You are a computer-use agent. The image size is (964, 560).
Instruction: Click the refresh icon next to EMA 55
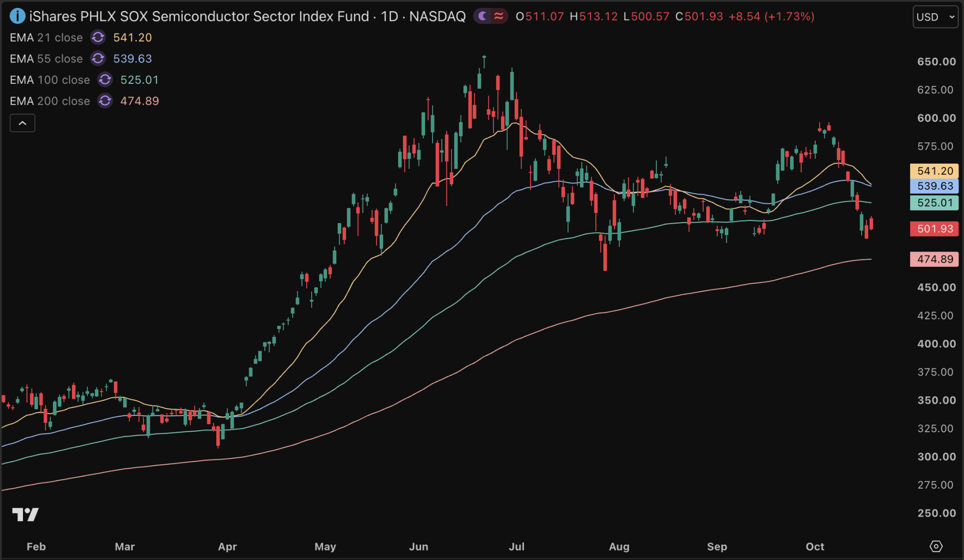click(x=98, y=58)
